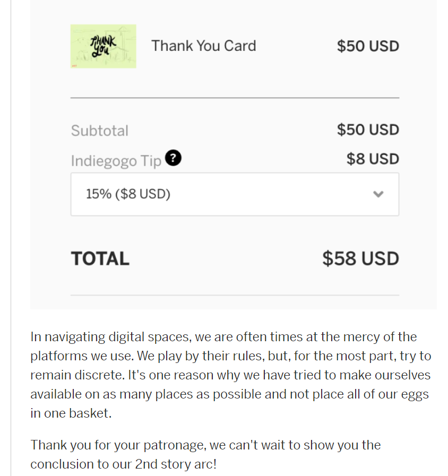This screenshot has width=448, height=476.
Task: Click the Subtotal $50 USD amount
Action: pyautogui.click(x=367, y=130)
